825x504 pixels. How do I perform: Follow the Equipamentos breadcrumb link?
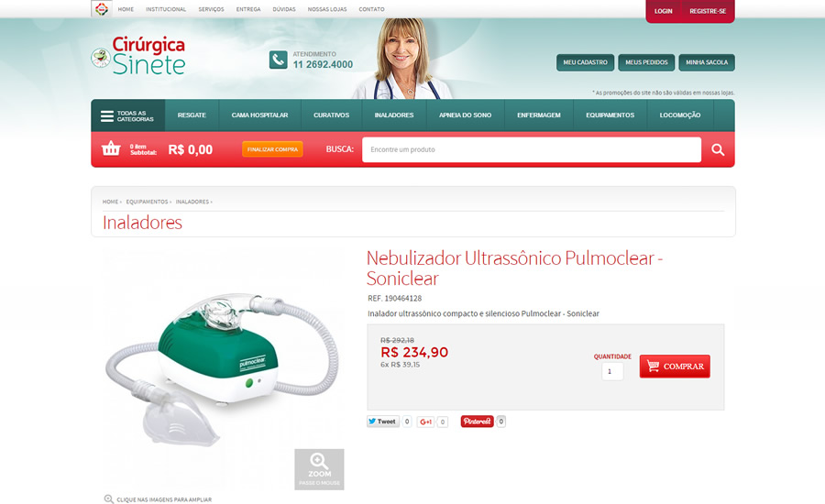pos(147,202)
